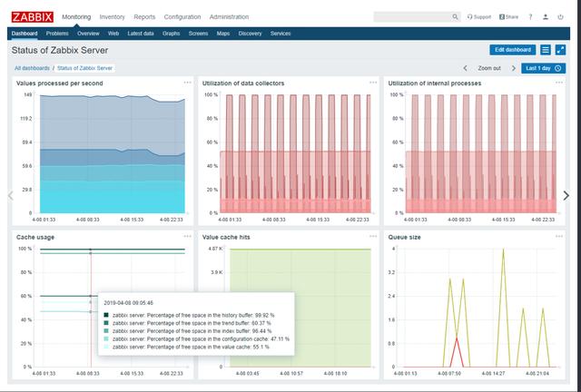
Task: Select the Web submenu tab
Action: coord(113,34)
